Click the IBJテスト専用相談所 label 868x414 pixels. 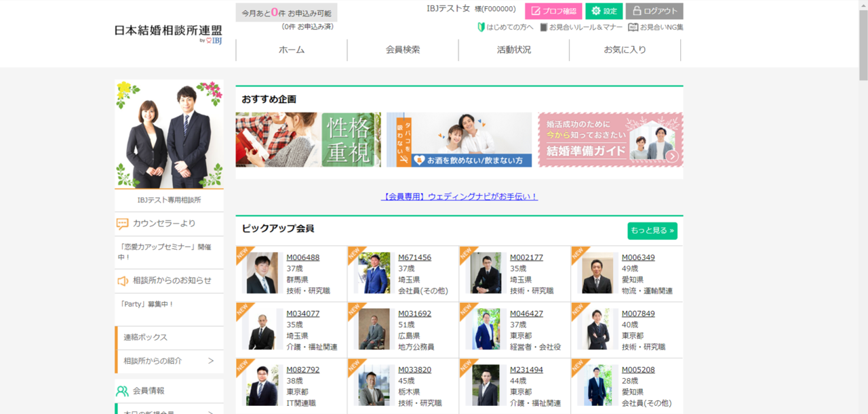point(170,201)
